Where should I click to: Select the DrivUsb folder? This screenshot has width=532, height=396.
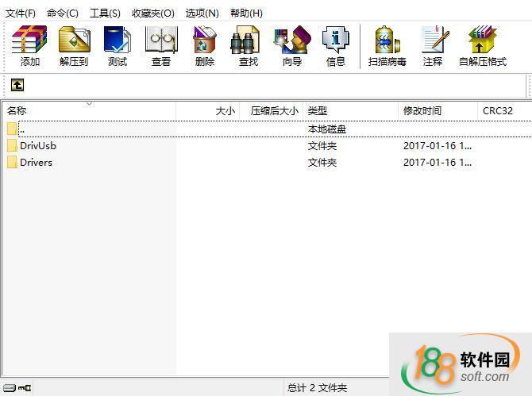tap(37, 145)
